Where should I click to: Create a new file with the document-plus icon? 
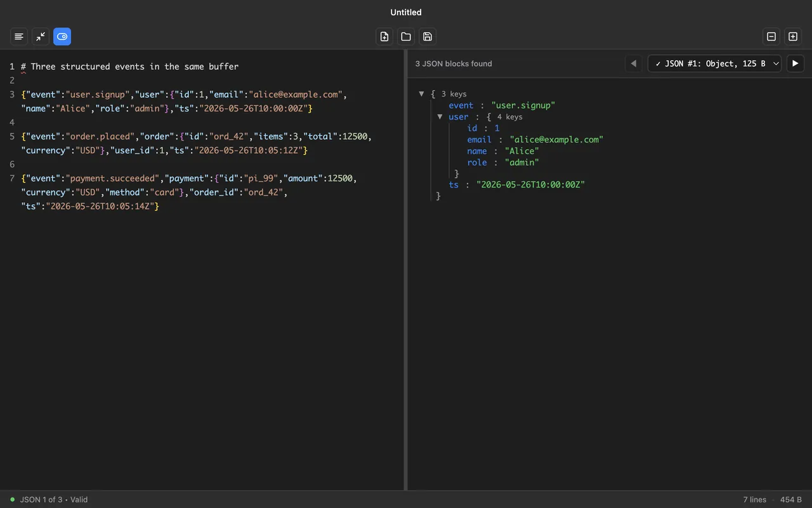[384, 37]
